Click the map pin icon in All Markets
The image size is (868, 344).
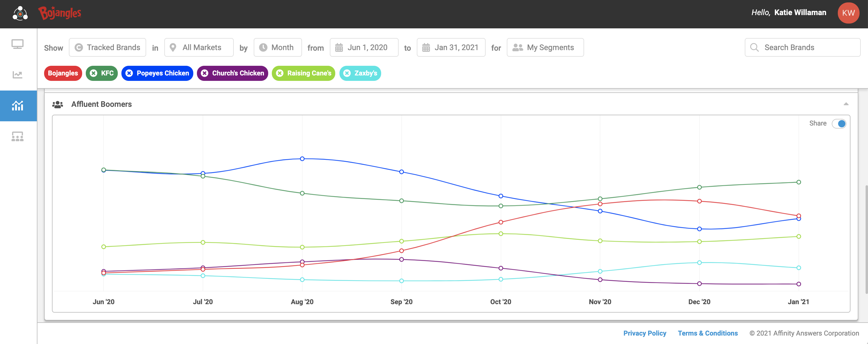tap(173, 47)
